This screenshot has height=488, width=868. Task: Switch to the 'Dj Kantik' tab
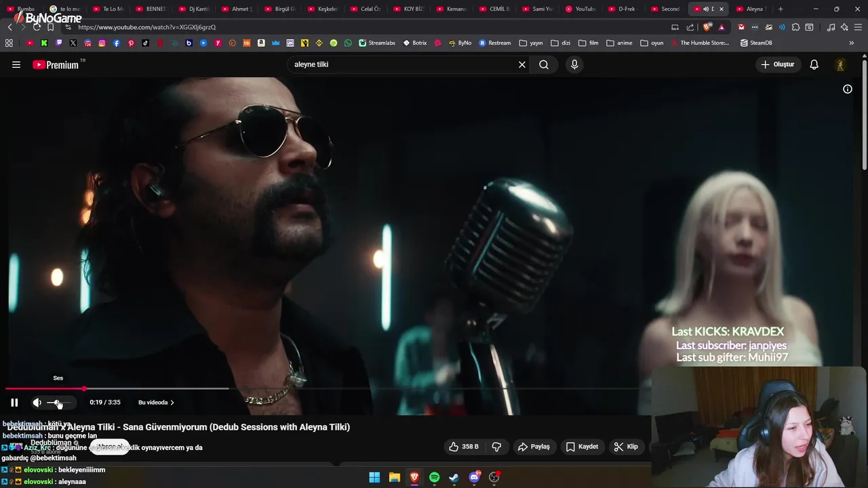[195, 9]
